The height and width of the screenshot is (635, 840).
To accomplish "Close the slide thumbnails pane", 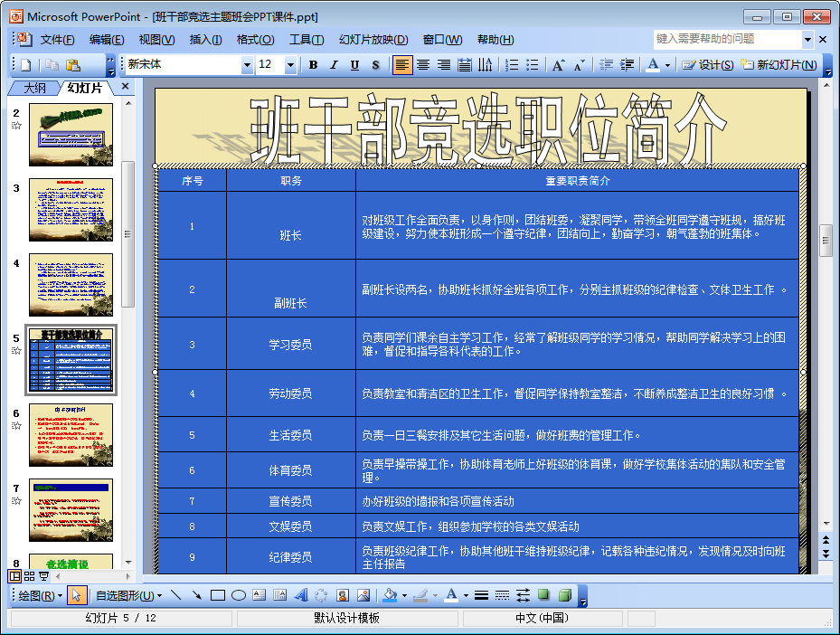I will pos(126,86).
